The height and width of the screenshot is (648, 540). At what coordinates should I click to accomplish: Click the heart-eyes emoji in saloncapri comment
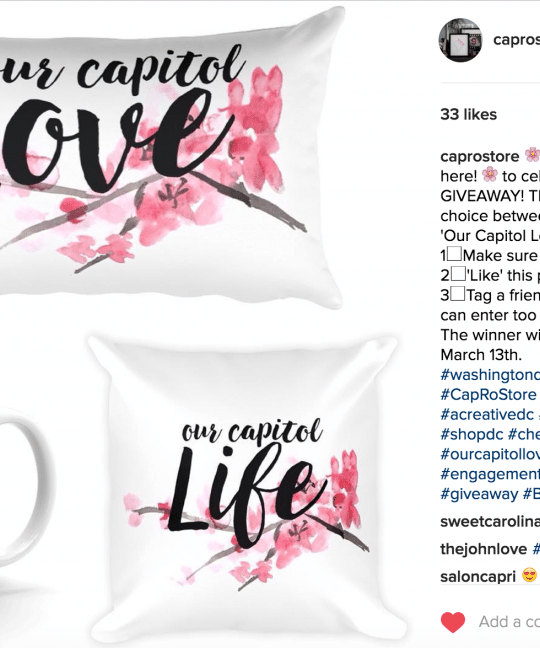530,575
